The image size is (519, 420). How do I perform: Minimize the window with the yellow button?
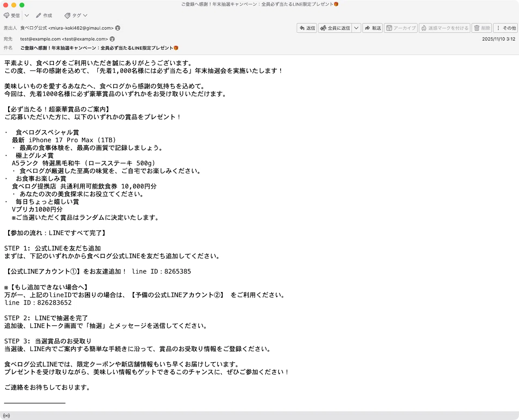pos(14,5)
